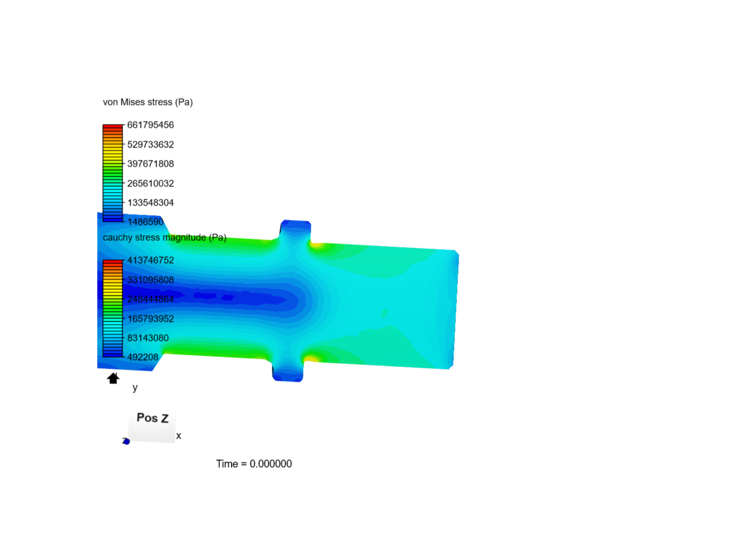Click the cauchy maximum value 413746752
Image resolution: width=747 pixels, height=560 pixels.
tap(150, 260)
